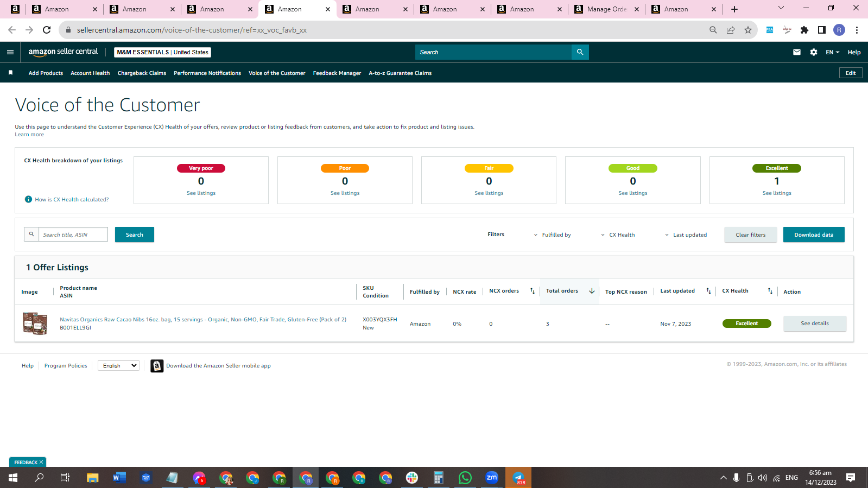The width and height of the screenshot is (868, 488).
Task: See listings under Excellent
Action: tap(777, 193)
